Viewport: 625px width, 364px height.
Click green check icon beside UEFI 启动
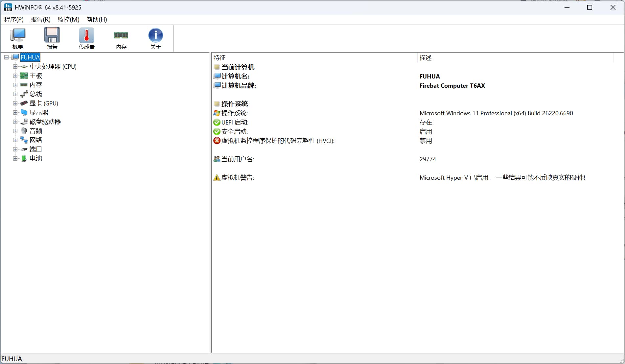(x=217, y=122)
